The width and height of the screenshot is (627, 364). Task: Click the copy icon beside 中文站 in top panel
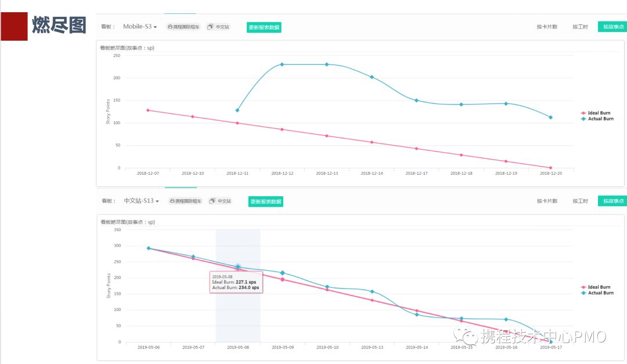210,27
